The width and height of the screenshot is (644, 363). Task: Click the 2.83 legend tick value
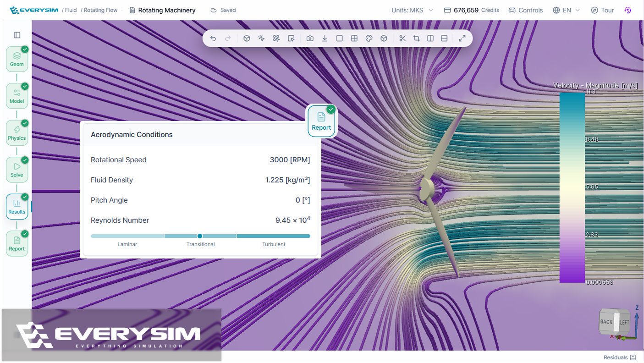click(x=592, y=235)
